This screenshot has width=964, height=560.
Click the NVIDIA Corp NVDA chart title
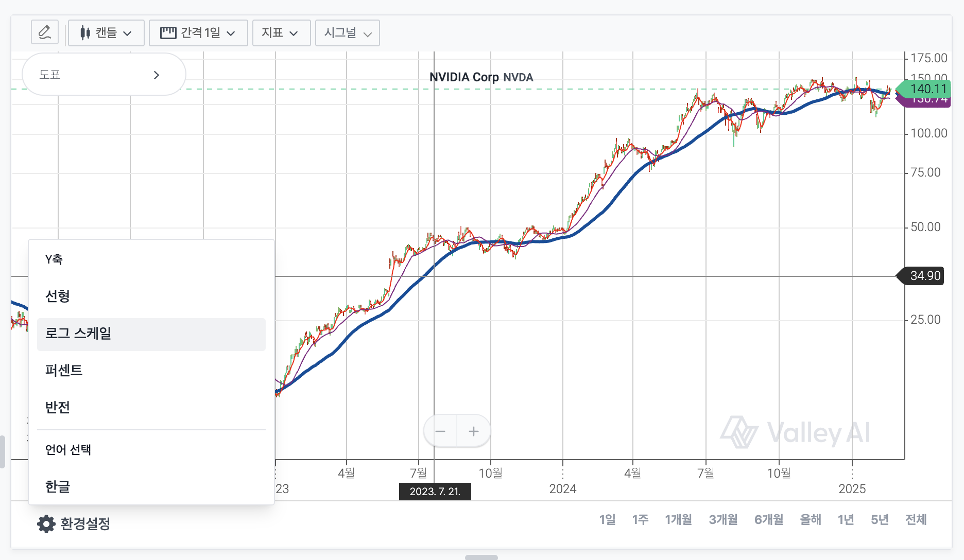pos(481,77)
